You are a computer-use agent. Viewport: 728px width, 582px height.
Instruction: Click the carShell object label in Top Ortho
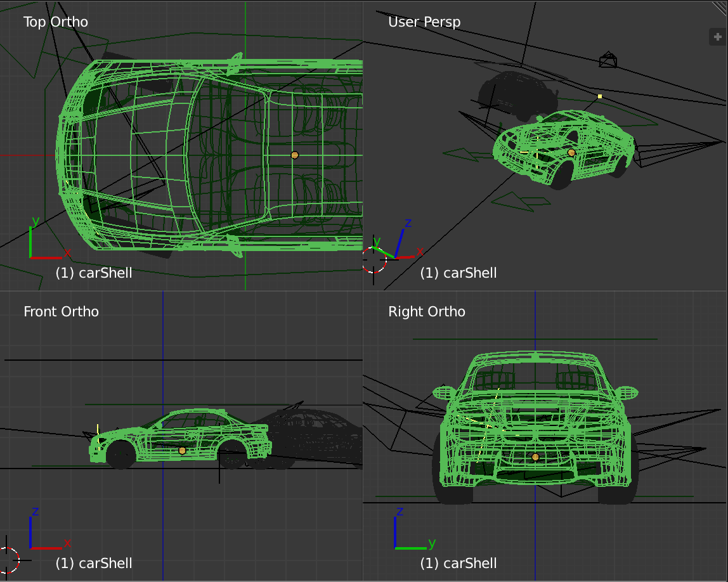pos(94,273)
